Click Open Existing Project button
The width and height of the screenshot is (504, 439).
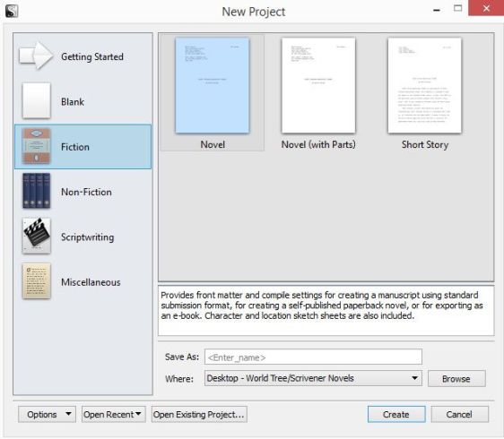point(199,414)
